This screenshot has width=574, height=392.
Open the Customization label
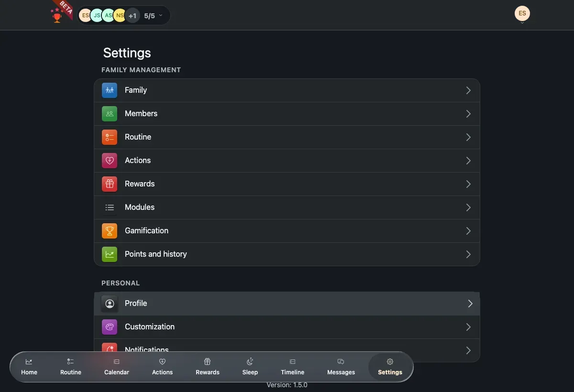click(150, 327)
